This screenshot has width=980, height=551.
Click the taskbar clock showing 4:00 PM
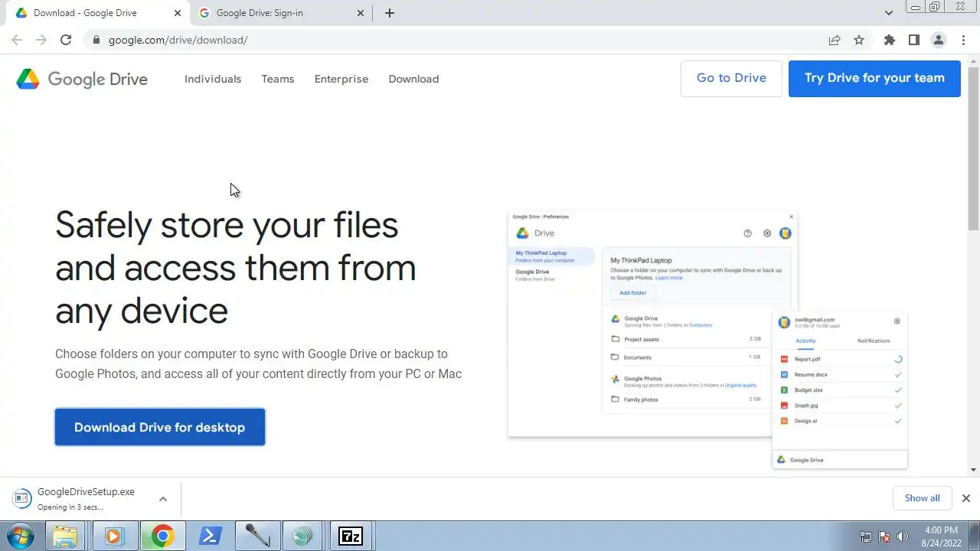941,536
